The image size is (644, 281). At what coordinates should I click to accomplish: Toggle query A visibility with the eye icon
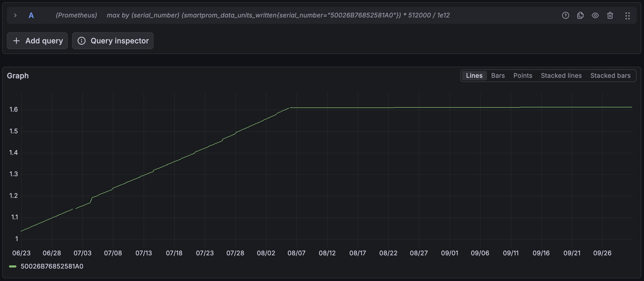tap(595, 15)
